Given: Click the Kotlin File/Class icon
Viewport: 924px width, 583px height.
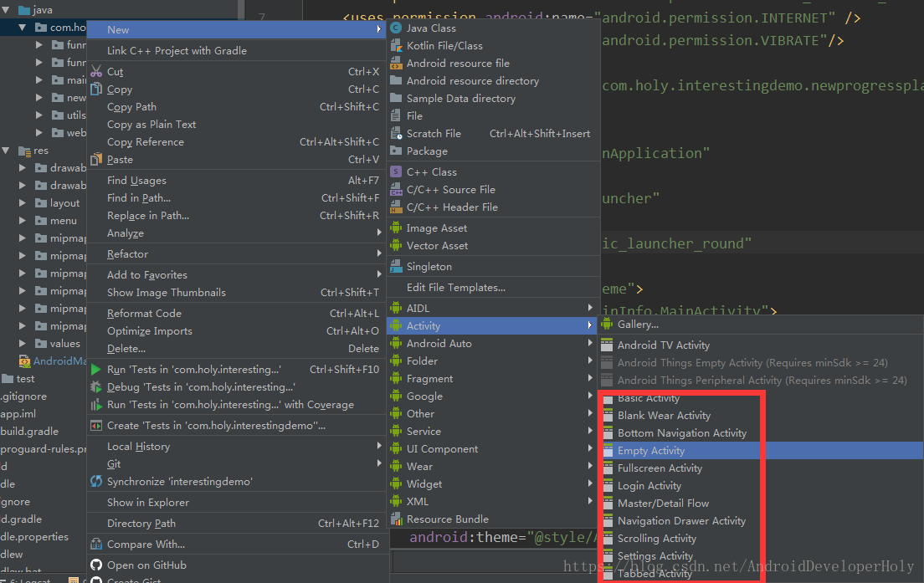Looking at the screenshot, I should pyautogui.click(x=396, y=45).
